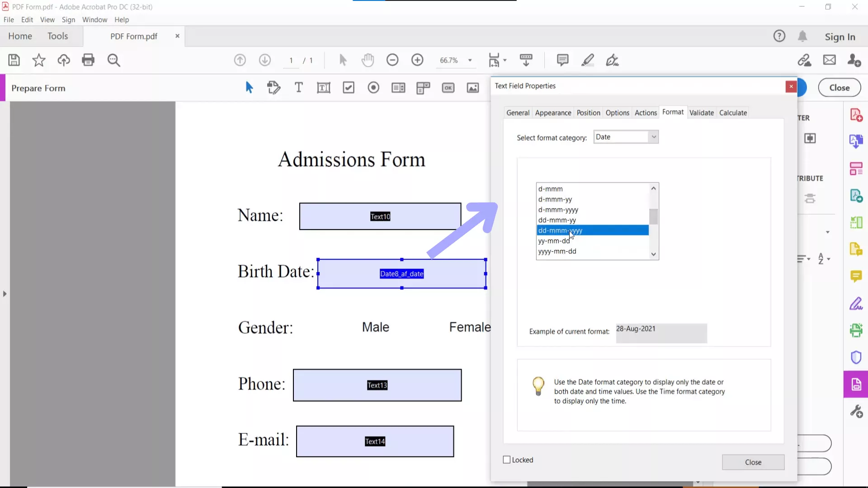The height and width of the screenshot is (488, 868).
Task: Click Close button in properties dialog
Action: coord(753,462)
